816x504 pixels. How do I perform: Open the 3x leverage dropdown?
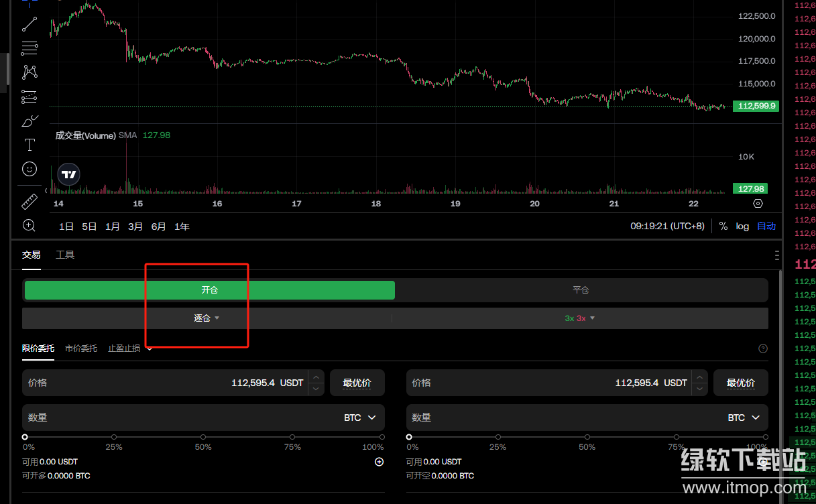point(579,318)
